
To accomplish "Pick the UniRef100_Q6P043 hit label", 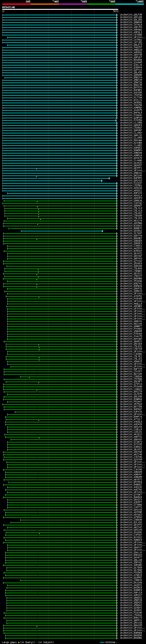I will (x=131, y=259).
